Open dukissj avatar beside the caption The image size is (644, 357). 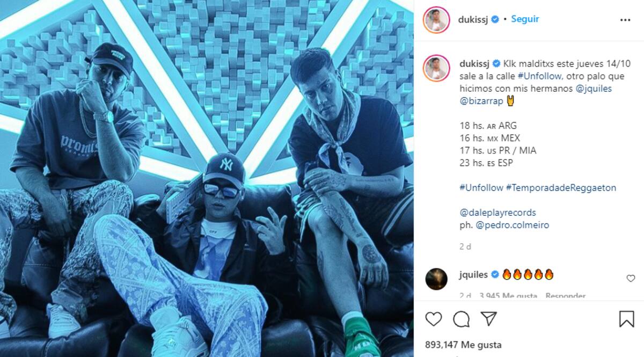click(436, 68)
